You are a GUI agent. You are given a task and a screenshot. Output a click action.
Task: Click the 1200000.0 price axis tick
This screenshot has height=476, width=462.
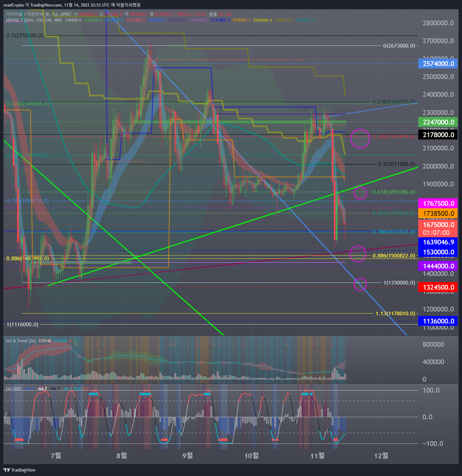[x=438, y=309]
